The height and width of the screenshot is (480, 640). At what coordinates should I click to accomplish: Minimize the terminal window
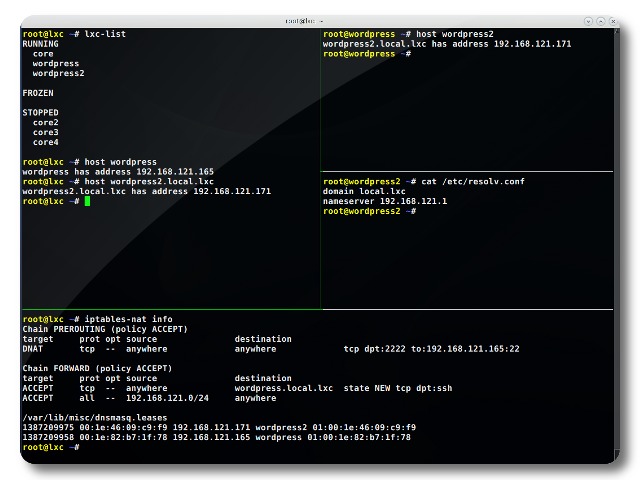click(587, 20)
